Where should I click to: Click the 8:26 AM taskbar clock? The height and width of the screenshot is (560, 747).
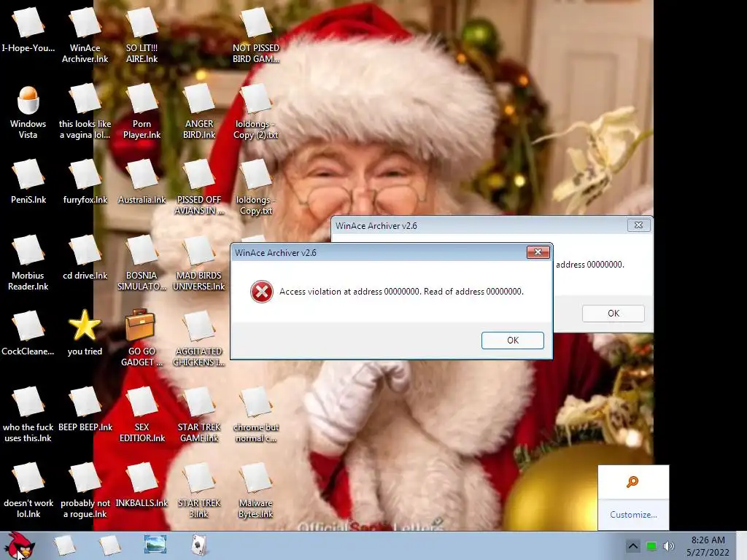coord(708,545)
